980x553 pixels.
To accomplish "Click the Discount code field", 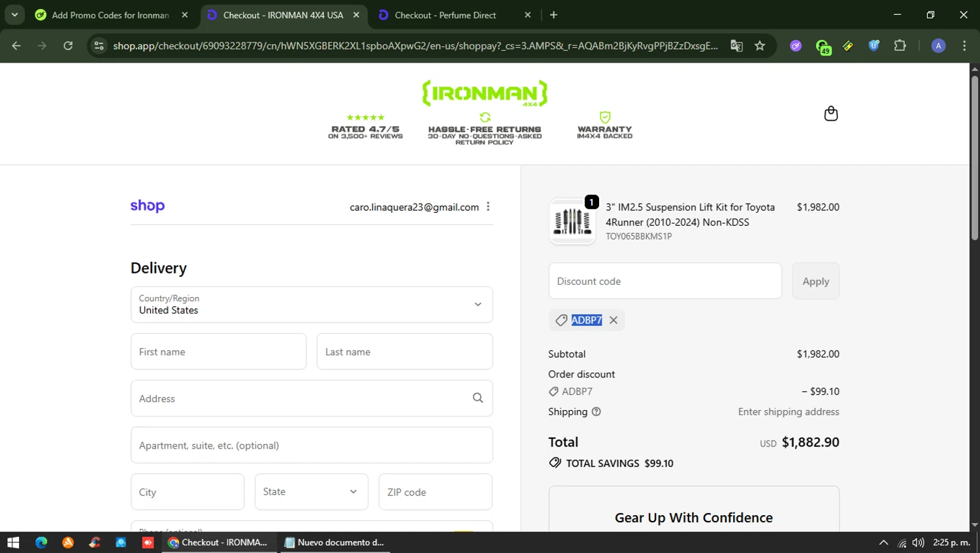I will click(x=665, y=281).
